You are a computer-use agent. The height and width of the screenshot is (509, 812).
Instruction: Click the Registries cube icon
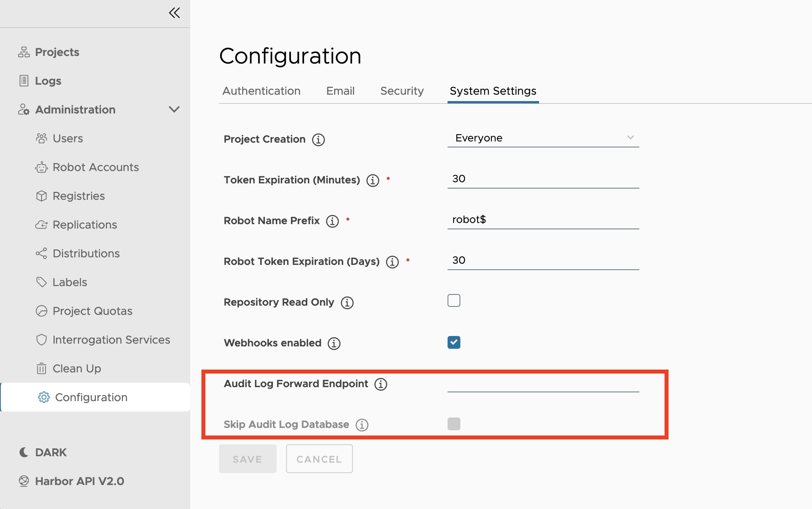[42, 196]
